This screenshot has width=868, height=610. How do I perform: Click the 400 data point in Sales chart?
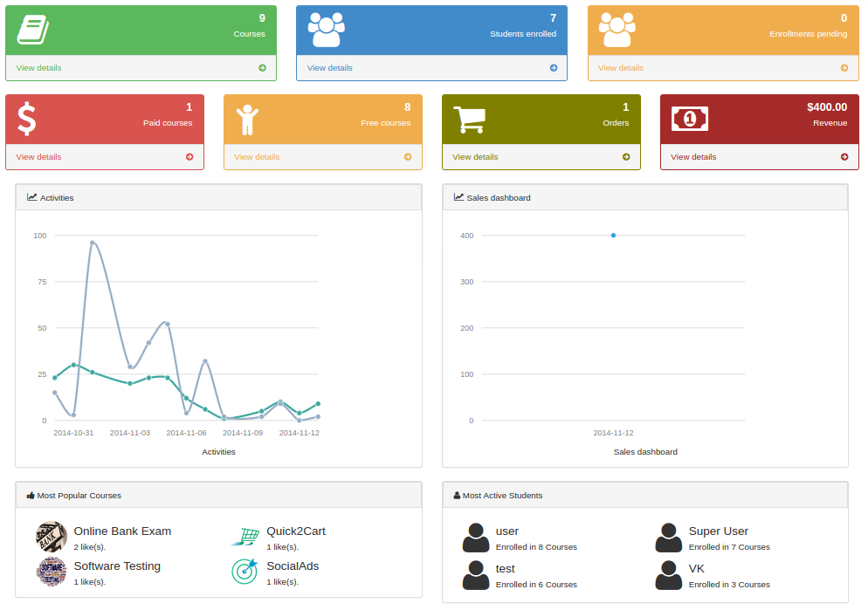[613, 235]
